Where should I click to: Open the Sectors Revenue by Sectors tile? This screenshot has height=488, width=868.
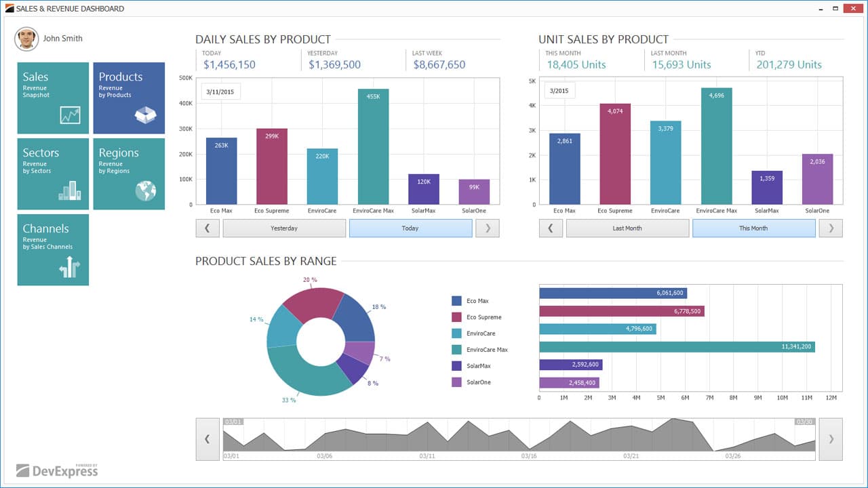tap(53, 174)
